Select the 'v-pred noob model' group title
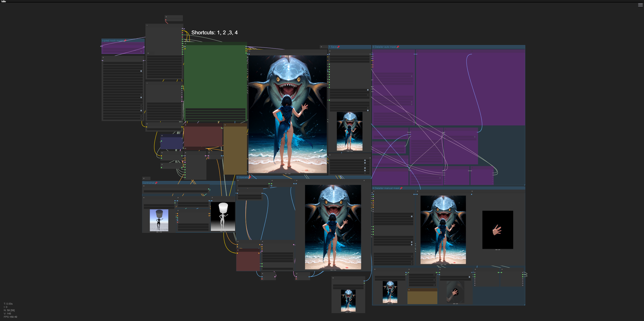This screenshot has height=321, width=644. coord(113,40)
